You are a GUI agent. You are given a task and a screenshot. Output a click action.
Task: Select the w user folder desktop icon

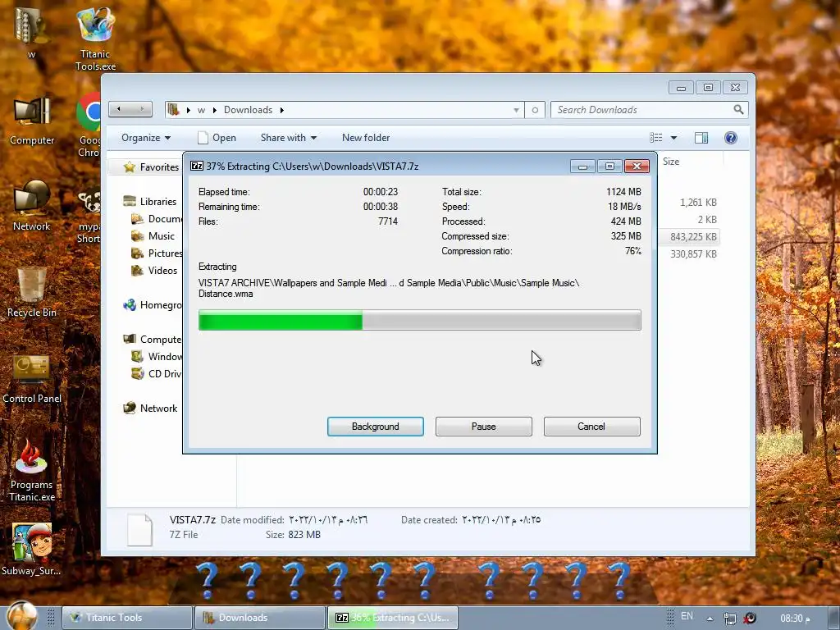coord(32,31)
